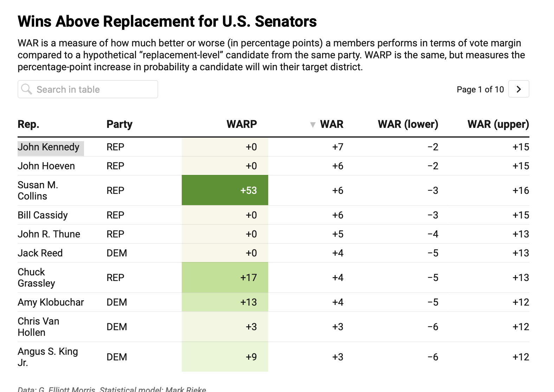Click the Page 1 of 10 indicator
The width and height of the screenshot is (554, 392).
coord(480,90)
